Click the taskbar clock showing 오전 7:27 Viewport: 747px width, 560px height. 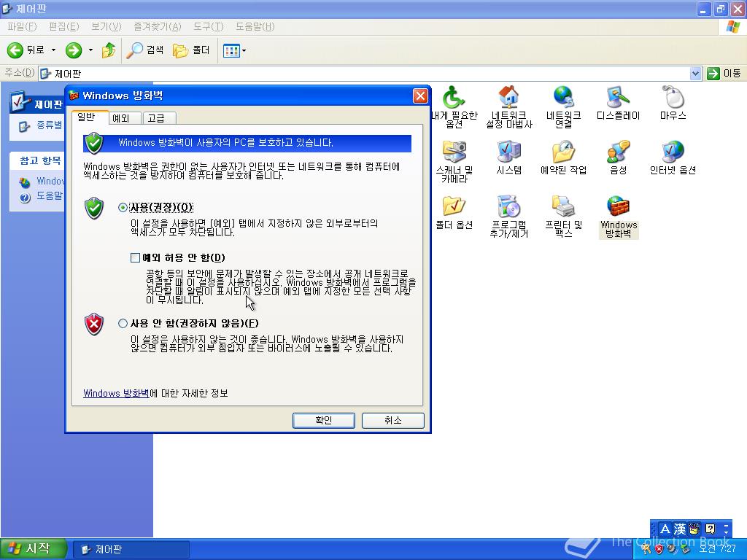[x=717, y=549]
